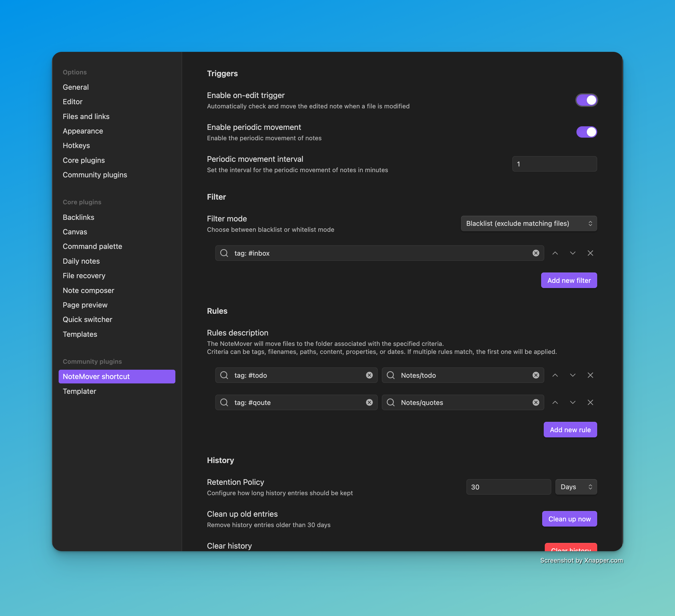This screenshot has width=675, height=616.
Task: Clear the tag: #qoute criteria text
Action: 369,403
